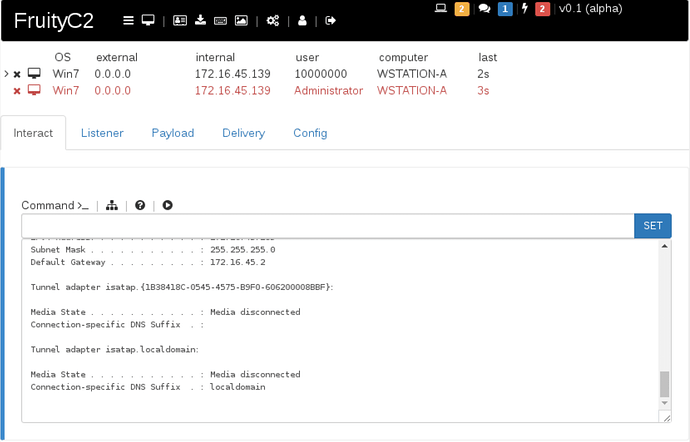This screenshot has height=442, width=690.
Task: Open the screenshot image icon
Action: (241, 21)
